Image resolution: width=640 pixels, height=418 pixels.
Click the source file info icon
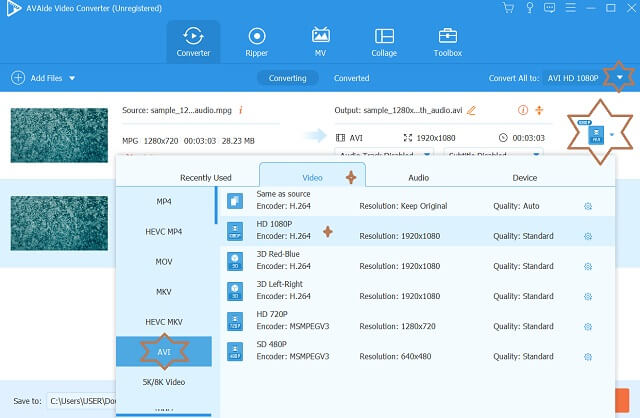pyautogui.click(x=241, y=109)
